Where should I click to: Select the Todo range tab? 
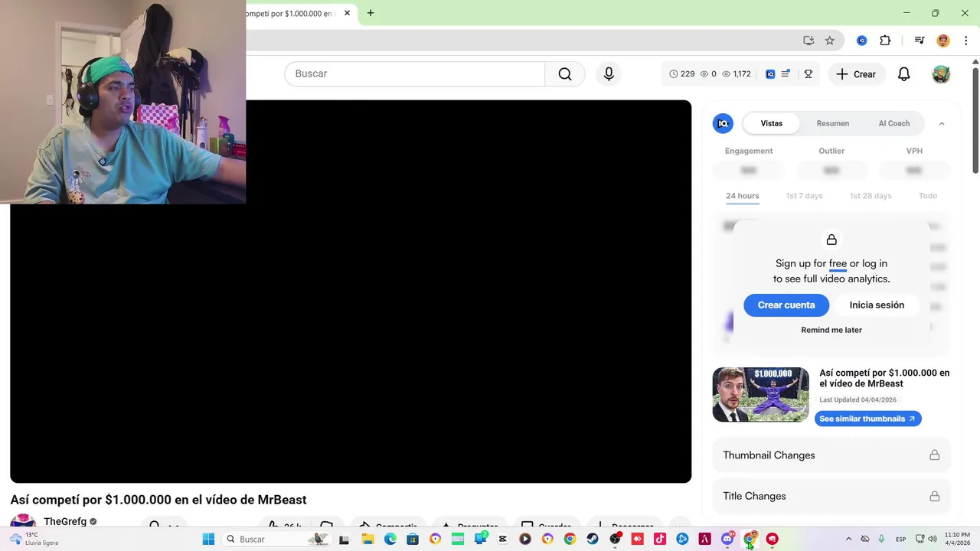(928, 196)
